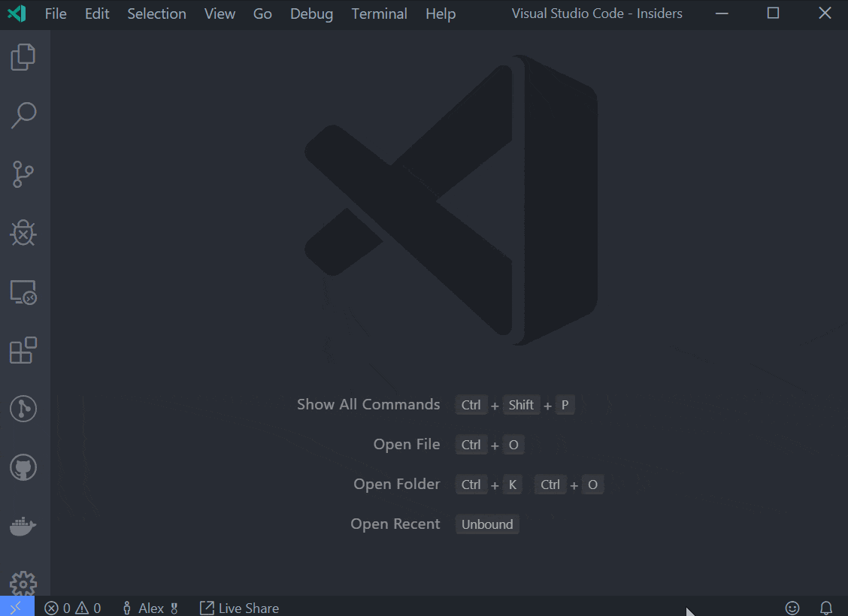Image resolution: width=848 pixels, height=616 pixels.
Task: Open the Source Control view
Action: click(x=23, y=174)
